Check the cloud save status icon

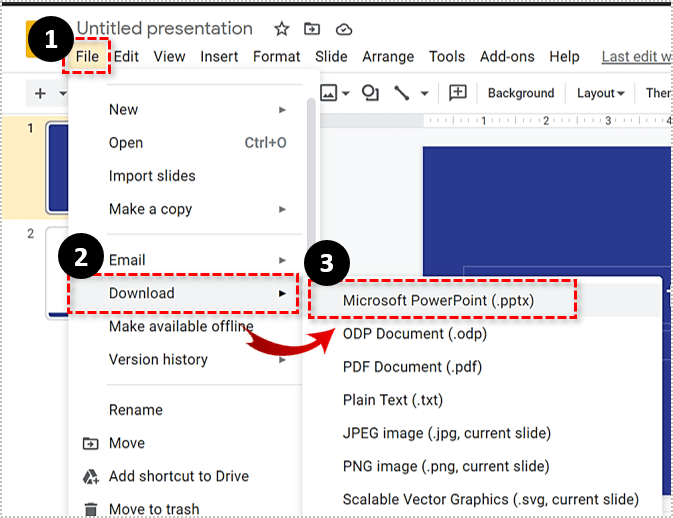coord(344,29)
